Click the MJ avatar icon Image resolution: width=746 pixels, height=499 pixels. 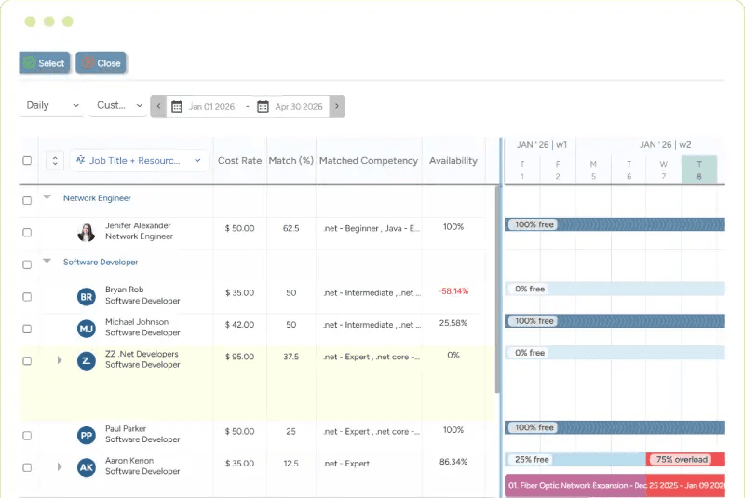(x=86, y=329)
